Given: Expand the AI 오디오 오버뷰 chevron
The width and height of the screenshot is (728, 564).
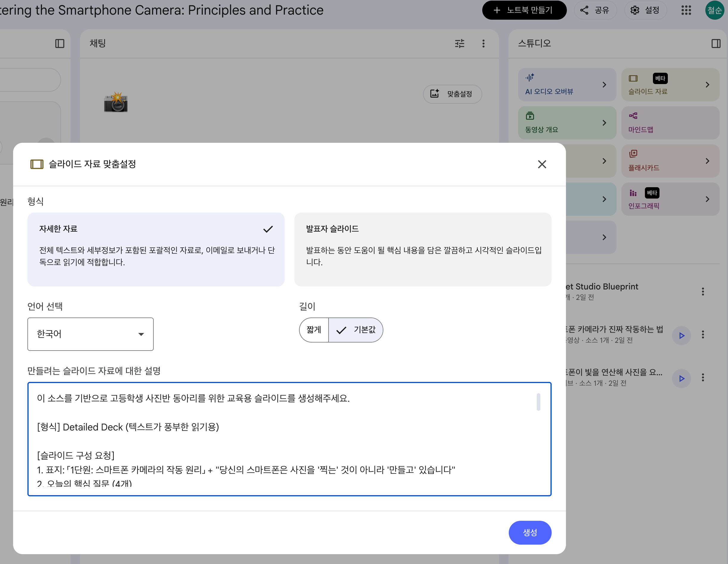Looking at the screenshot, I should 604,85.
